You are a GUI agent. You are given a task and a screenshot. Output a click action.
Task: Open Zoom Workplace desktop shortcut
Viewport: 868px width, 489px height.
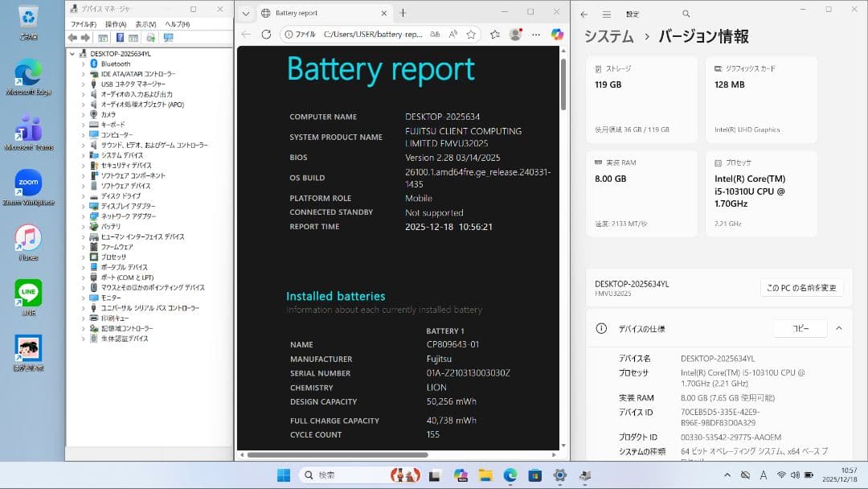(29, 183)
